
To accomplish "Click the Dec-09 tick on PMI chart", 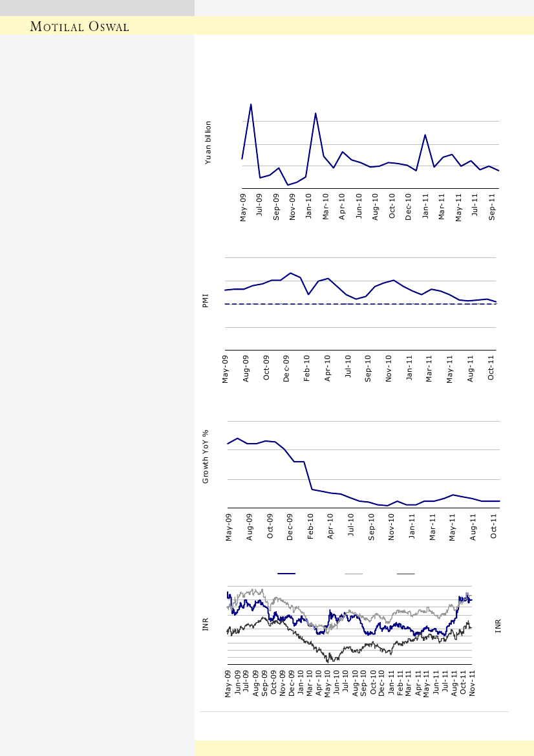I will click(287, 368).
